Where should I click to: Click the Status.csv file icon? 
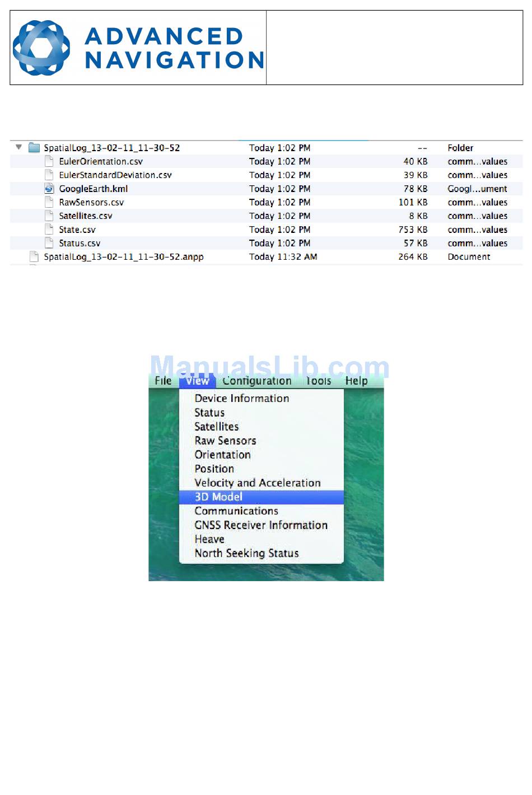[x=49, y=243]
